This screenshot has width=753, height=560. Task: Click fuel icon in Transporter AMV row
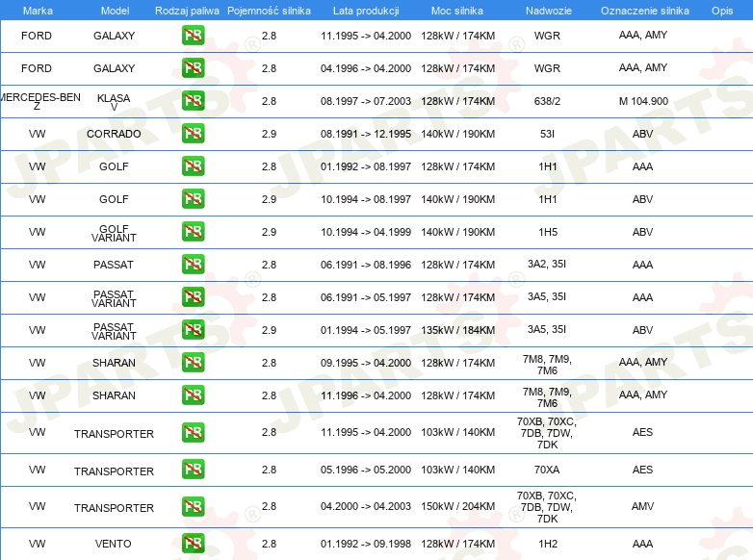[x=193, y=506]
